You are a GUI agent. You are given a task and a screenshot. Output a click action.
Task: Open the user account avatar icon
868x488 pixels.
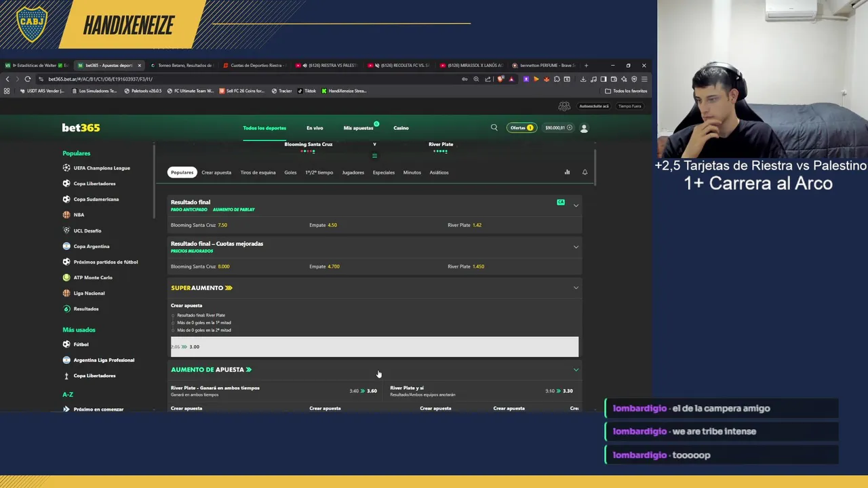[584, 127]
